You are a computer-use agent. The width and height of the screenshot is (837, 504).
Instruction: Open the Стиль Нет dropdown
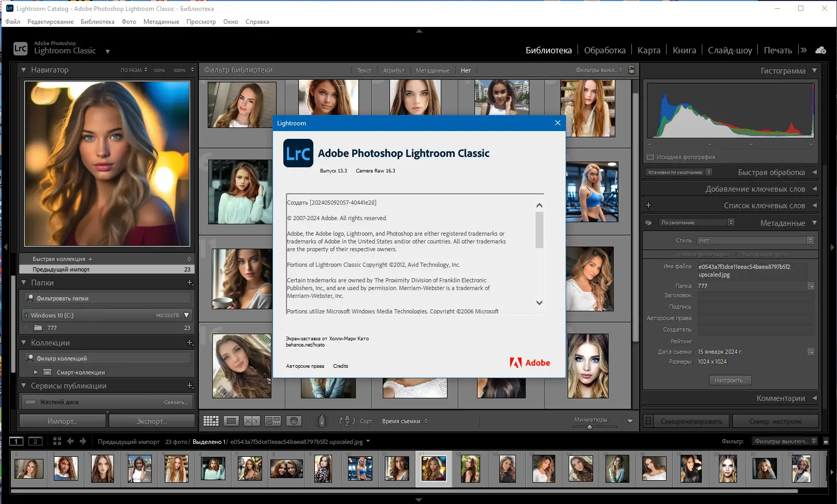(755, 240)
